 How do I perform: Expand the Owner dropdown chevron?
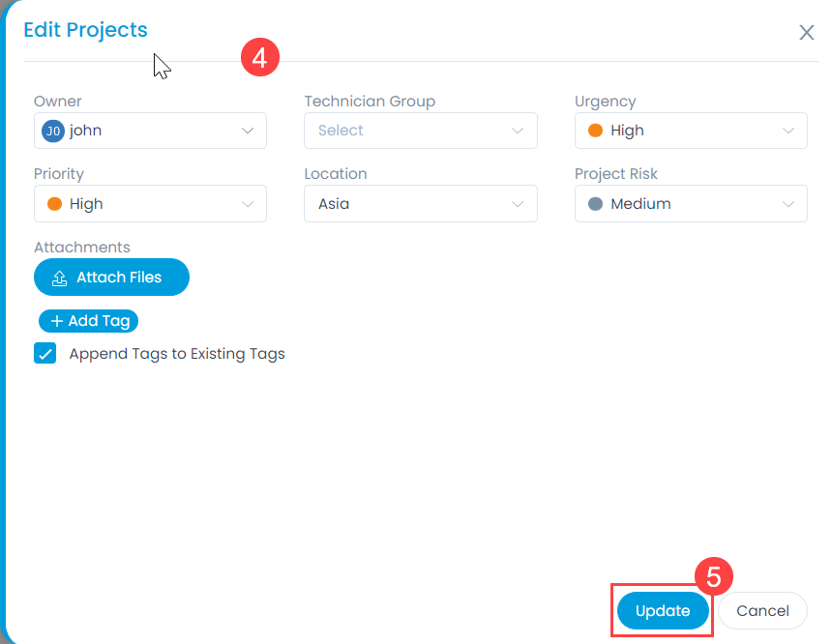pos(248,131)
